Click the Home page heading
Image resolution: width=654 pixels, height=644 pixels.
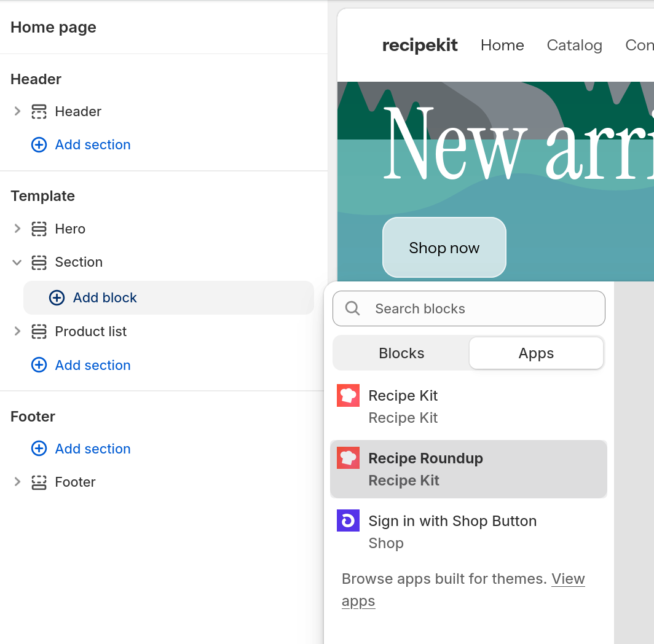[x=53, y=27]
